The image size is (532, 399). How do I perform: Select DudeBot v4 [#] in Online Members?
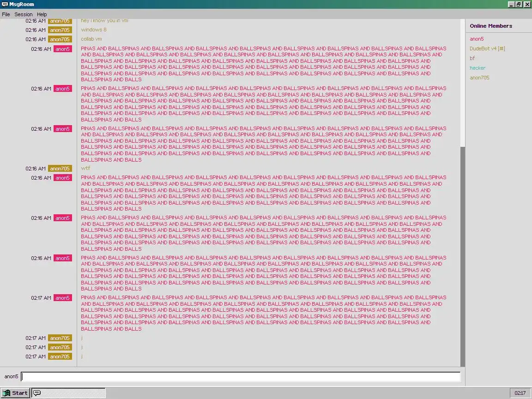click(x=487, y=48)
